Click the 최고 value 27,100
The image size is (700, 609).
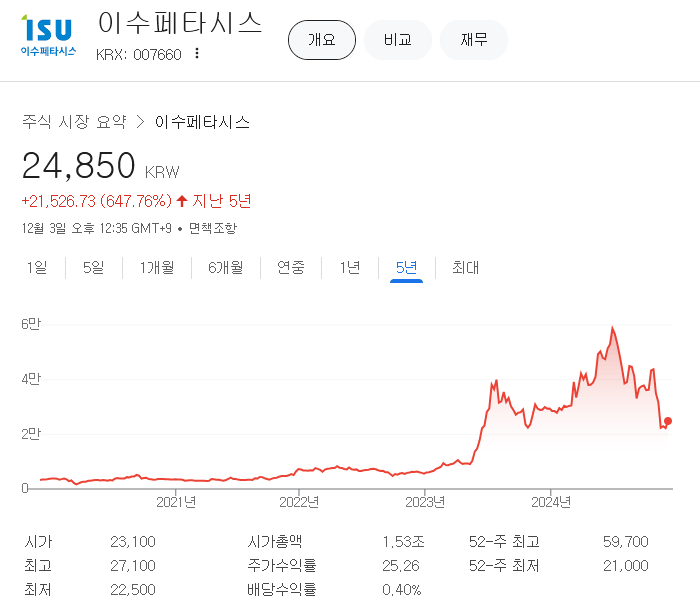click(133, 566)
